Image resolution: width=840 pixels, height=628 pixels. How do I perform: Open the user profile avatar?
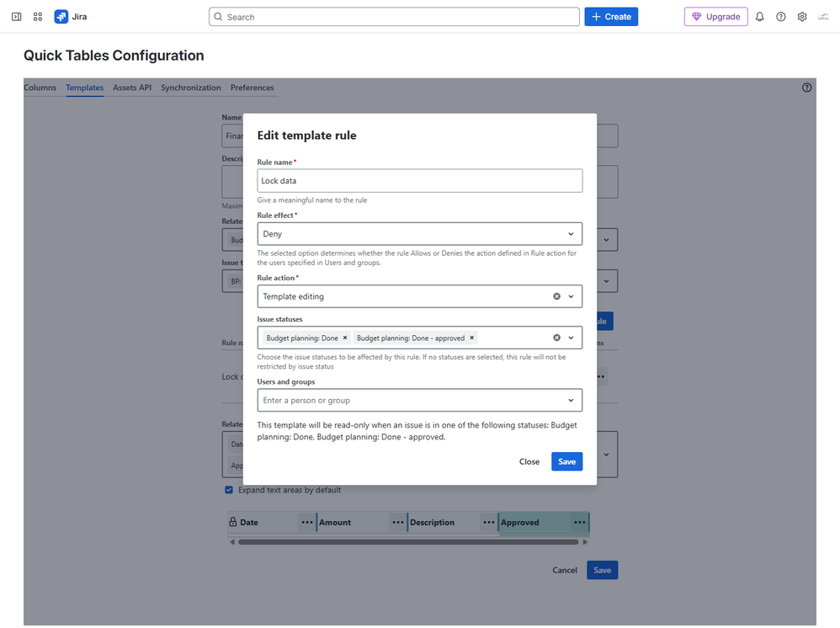(823, 17)
